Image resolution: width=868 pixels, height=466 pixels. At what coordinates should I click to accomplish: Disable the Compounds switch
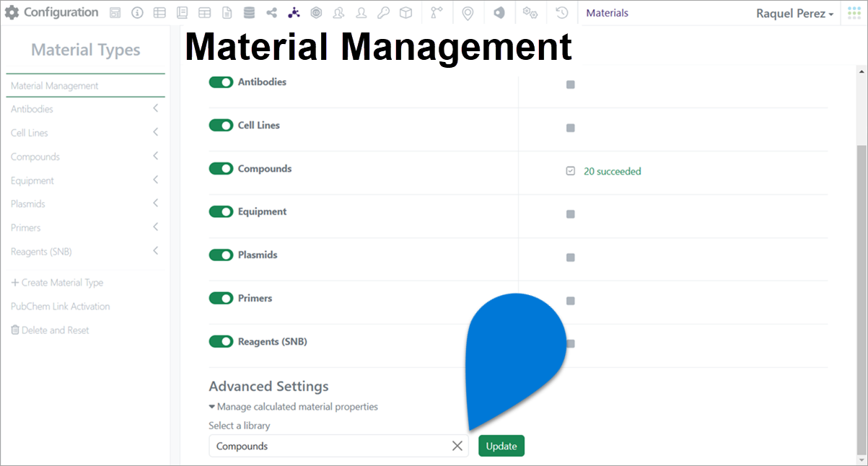(x=221, y=169)
